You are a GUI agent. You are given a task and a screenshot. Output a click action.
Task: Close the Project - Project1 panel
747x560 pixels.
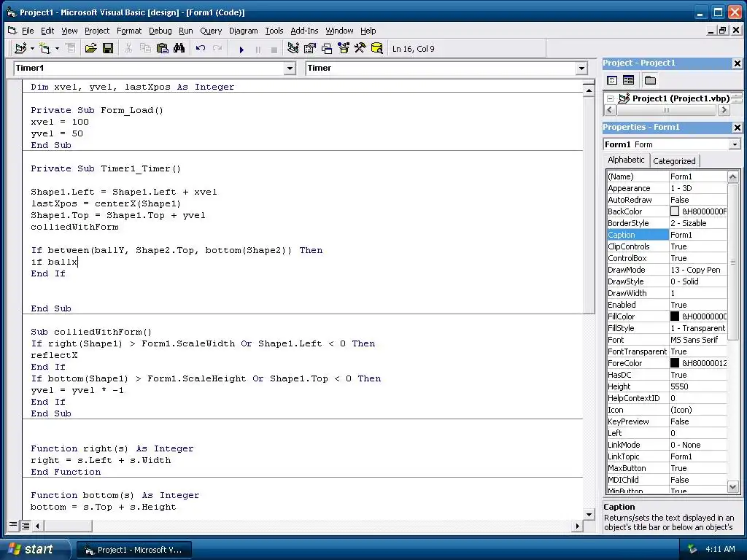(737, 63)
